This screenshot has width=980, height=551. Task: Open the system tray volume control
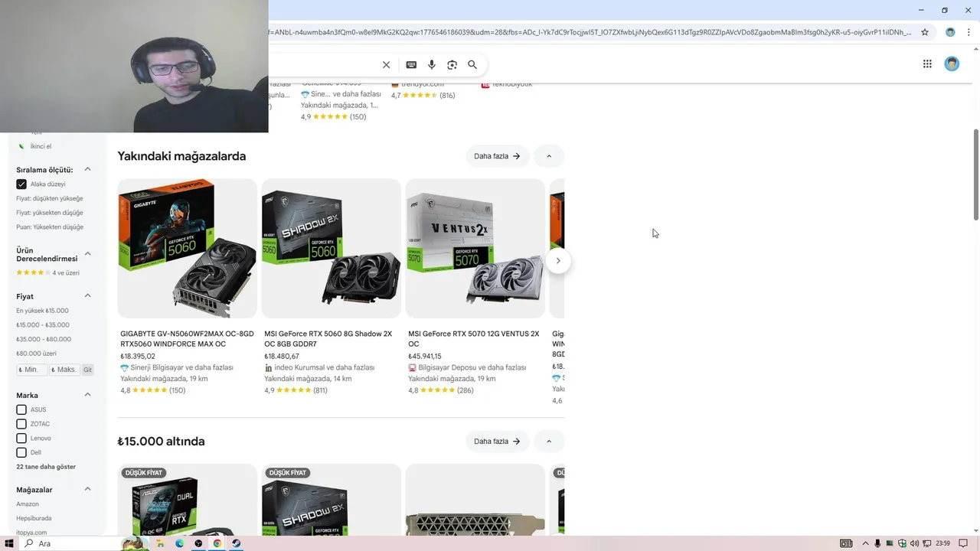pyautogui.click(x=914, y=543)
